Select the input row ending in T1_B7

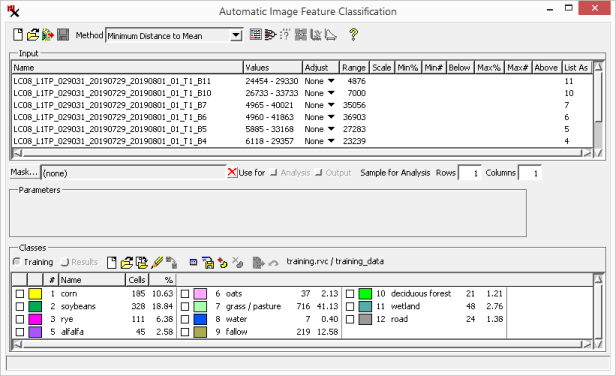(x=302, y=105)
